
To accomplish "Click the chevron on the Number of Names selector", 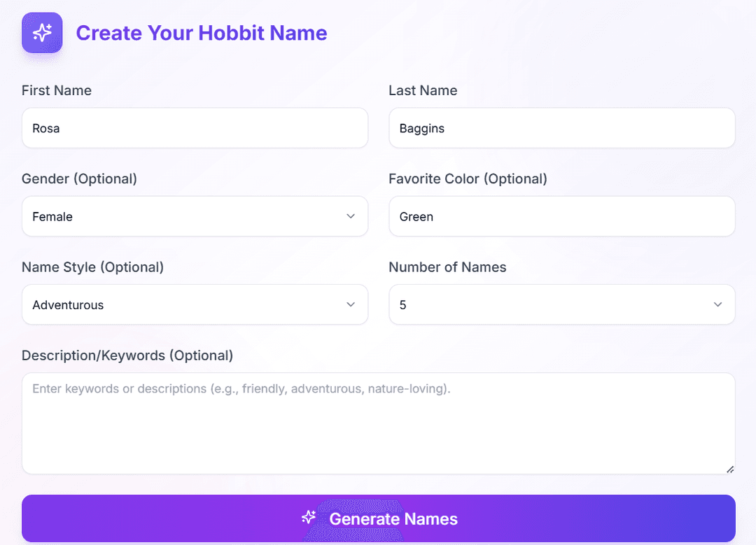I will [717, 304].
